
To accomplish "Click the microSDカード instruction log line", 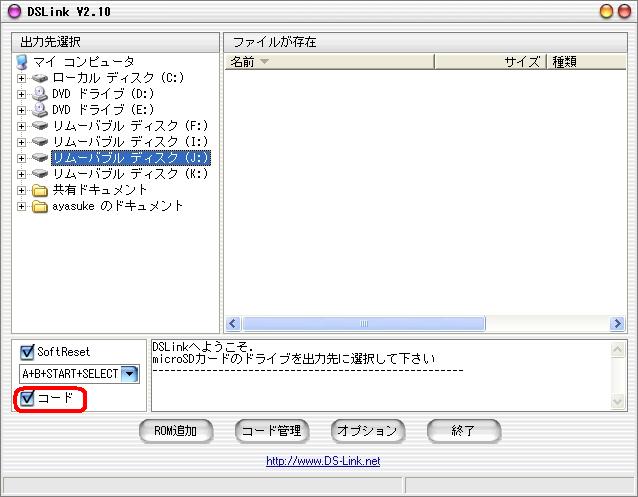I will (294, 359).
